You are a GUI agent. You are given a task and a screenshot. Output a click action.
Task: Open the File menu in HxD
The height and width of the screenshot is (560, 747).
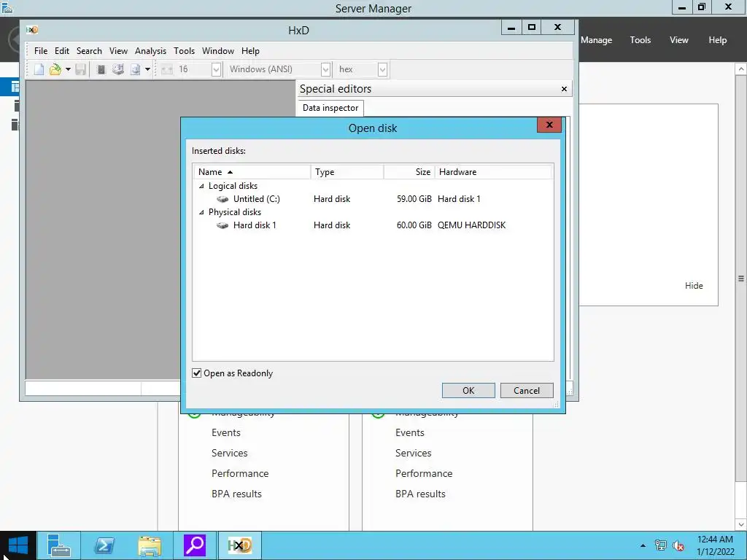click(41, 51)
